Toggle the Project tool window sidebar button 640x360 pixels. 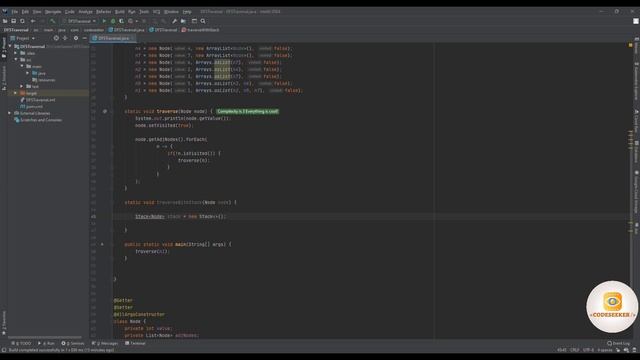click(4, 47)
